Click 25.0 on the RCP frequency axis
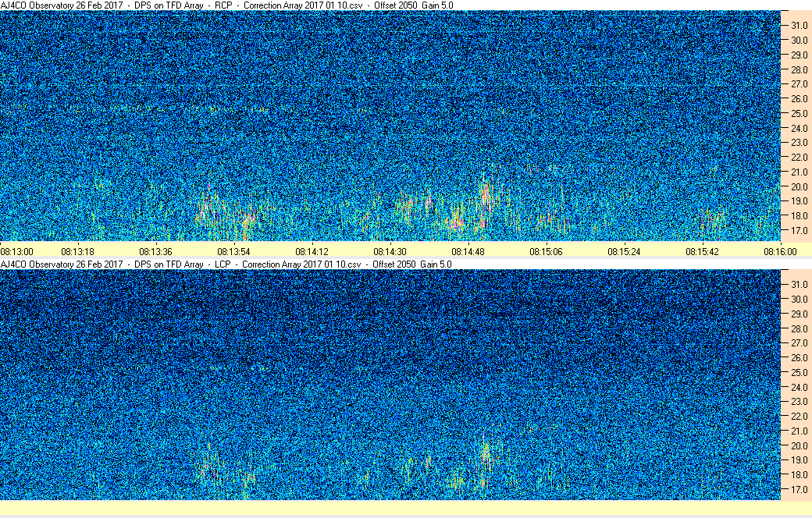812x518 pixels. pyautogui.click(x=799, y=113)
